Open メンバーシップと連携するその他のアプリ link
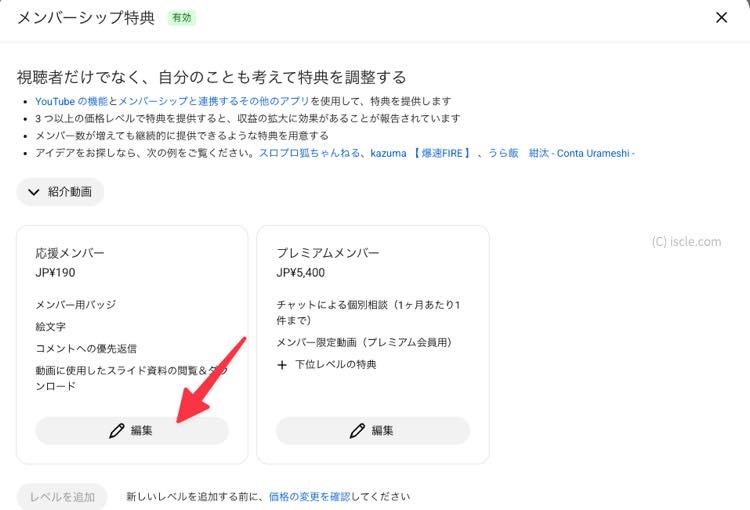 pyautogui.click(x=214, y=101)
